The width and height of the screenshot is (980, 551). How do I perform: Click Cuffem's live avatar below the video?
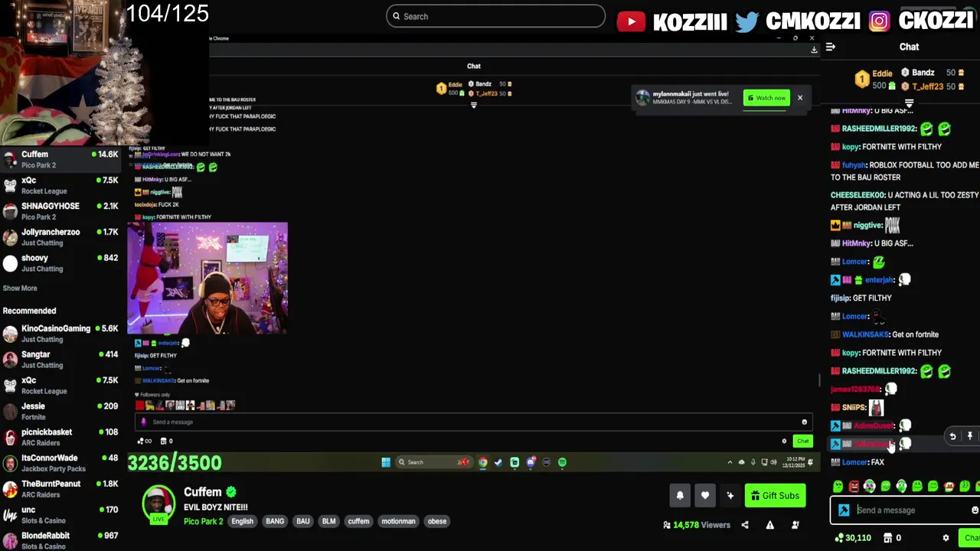pyautogui.click(x=158, y=504)
